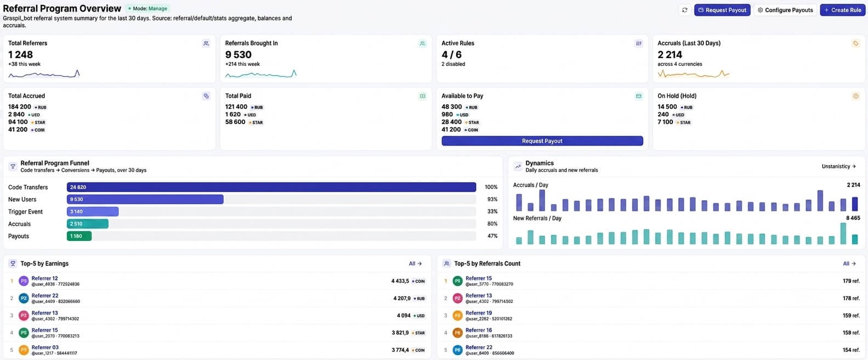
Task: Click the Accruals 30 days orange sparkline
Action: [694, 74]
